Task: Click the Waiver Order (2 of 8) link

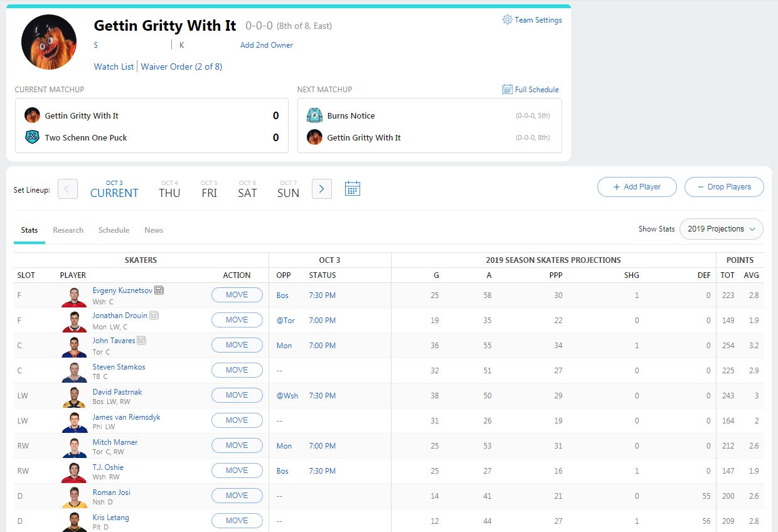Action: click(x=181, y=66)
